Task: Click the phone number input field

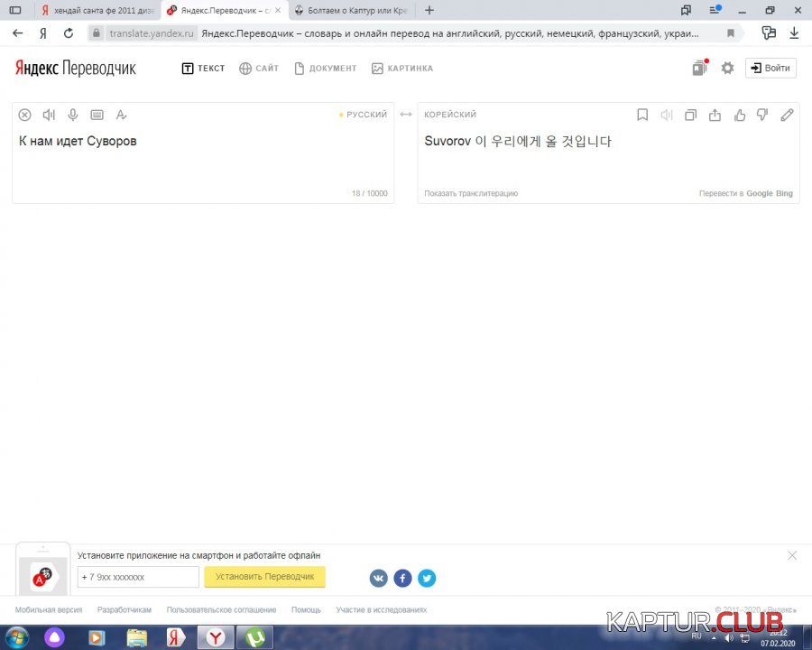Action: 138,577
